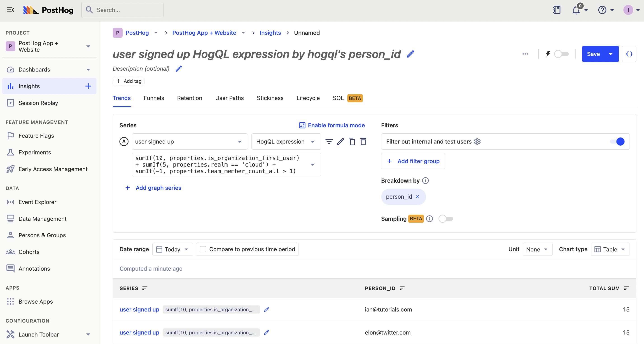Click the series filter icon

coord(329,142)
